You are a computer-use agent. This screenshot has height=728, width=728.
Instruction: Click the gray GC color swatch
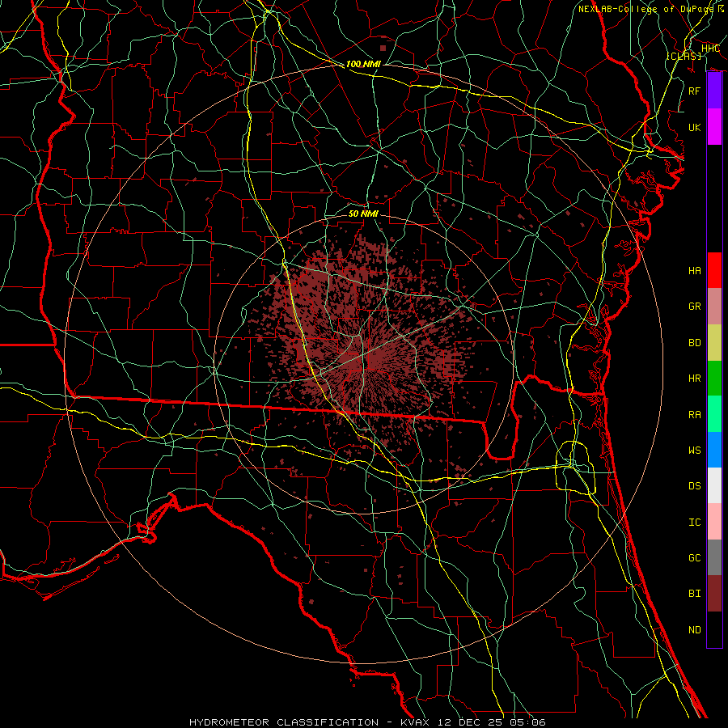[x=714, y=557]
